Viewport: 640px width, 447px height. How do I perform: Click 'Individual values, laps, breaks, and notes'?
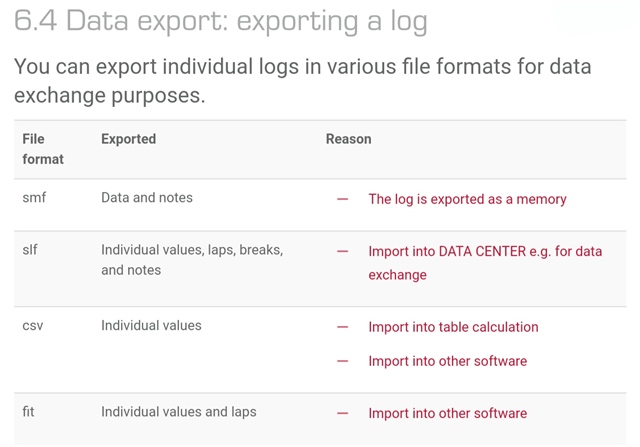192,260
